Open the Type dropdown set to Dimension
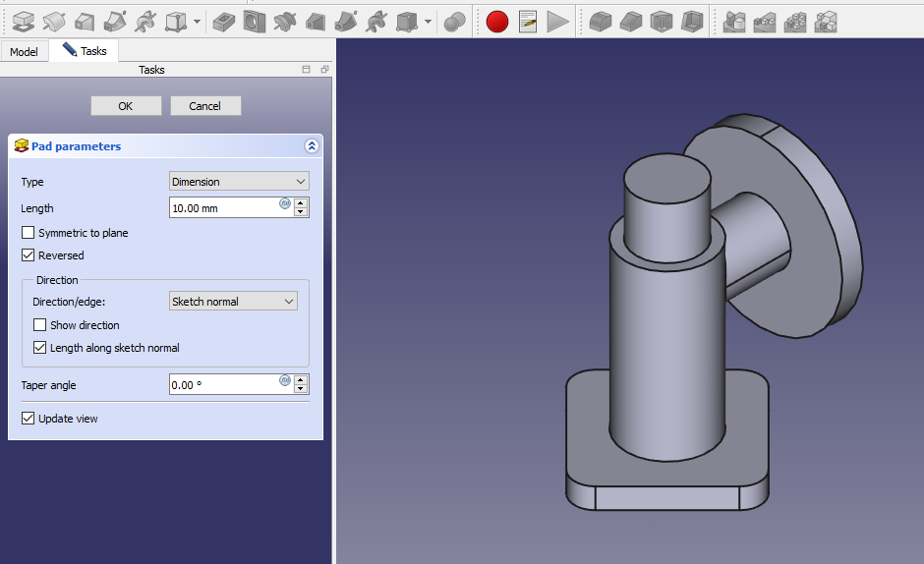924x564 pixels. pyautogui.click(x=239, y=182)
